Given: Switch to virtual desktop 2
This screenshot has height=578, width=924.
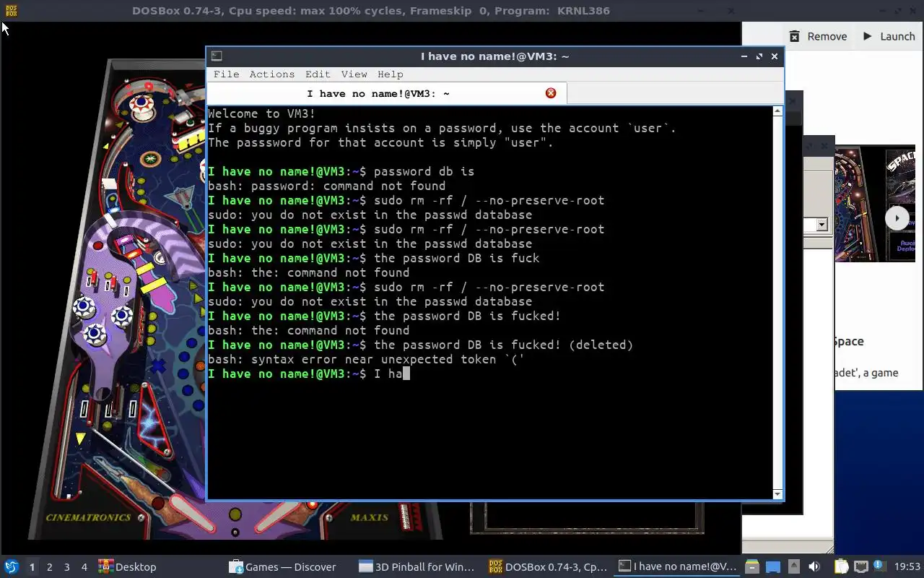Looking at the screenshot, I should (x=50, y=567).
